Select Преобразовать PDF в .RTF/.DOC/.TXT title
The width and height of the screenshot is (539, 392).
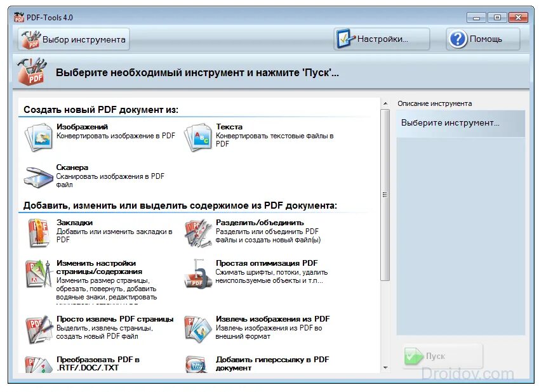(x=98, y=363)
